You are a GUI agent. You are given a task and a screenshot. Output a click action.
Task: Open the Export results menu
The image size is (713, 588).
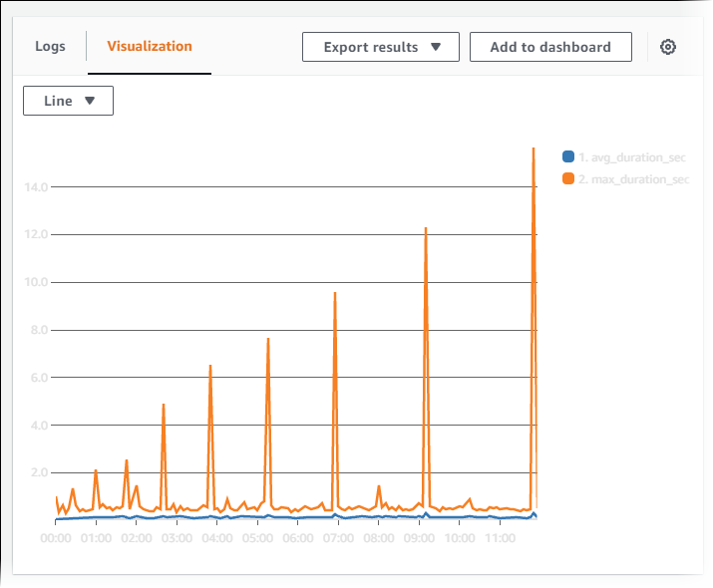coord(381,47)
